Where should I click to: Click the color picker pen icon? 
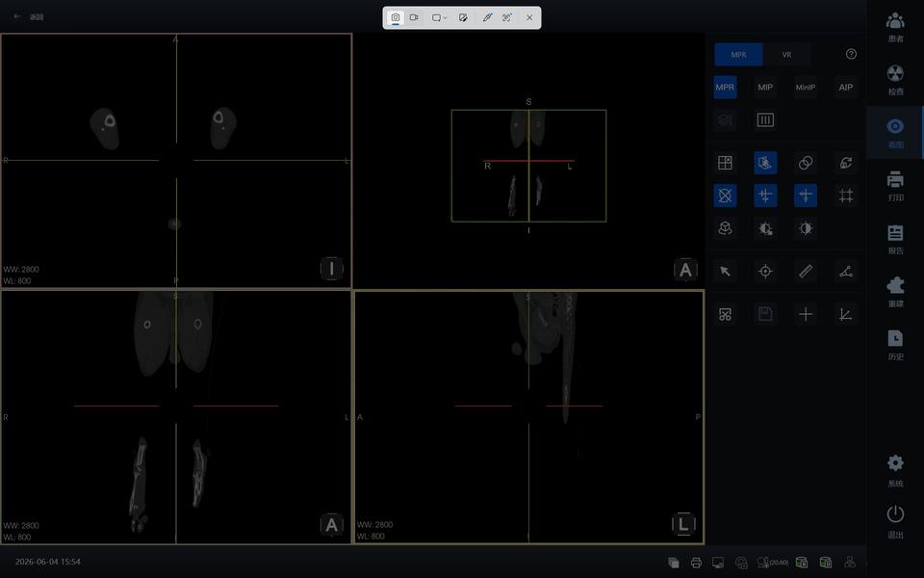click(487, 17)
